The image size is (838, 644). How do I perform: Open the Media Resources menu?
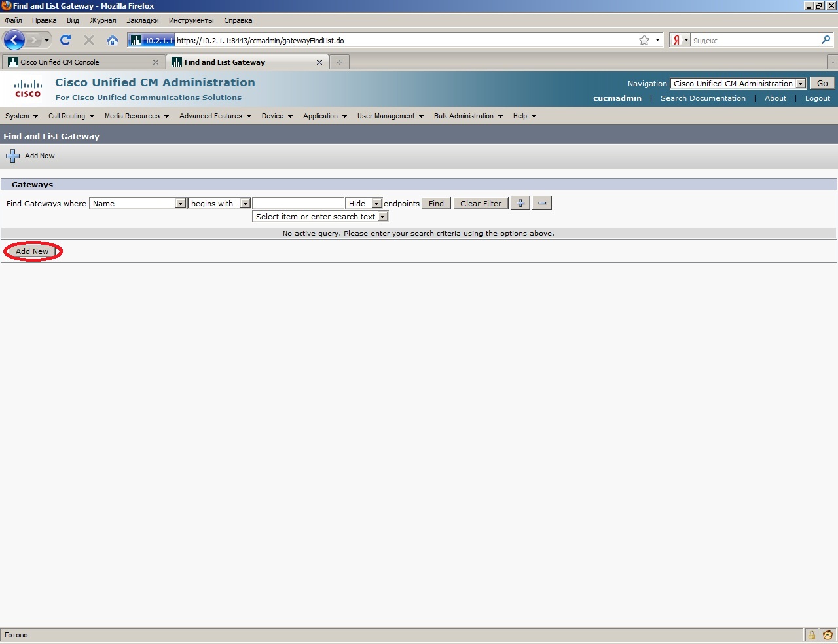point(137,116)
